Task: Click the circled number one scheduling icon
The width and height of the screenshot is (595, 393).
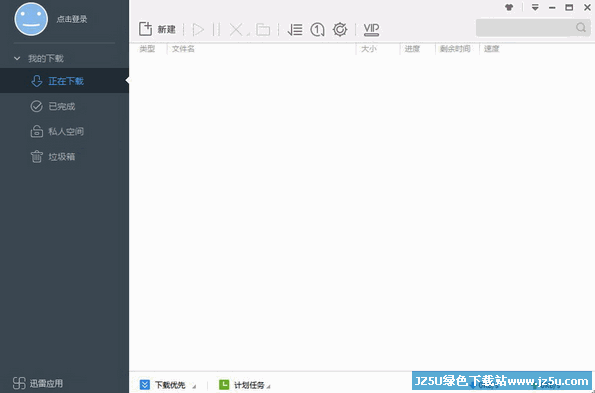Action: [317, 29]
